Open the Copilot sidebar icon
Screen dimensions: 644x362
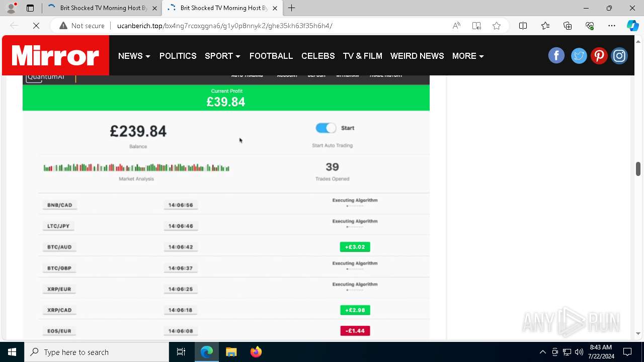632,26
